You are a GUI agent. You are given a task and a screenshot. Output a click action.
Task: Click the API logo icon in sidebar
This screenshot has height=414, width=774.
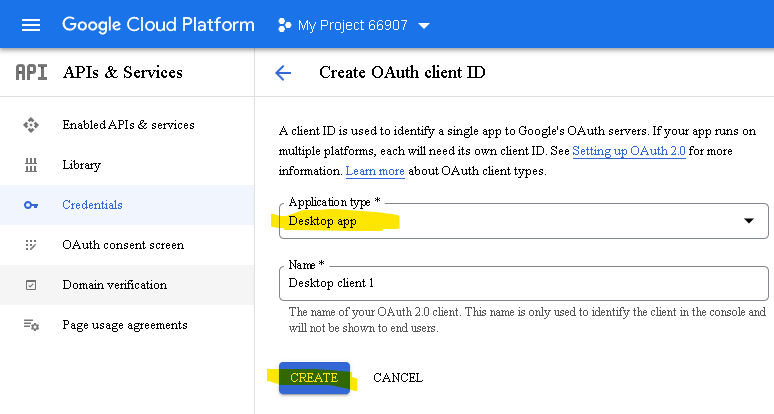tap(31, 73)
